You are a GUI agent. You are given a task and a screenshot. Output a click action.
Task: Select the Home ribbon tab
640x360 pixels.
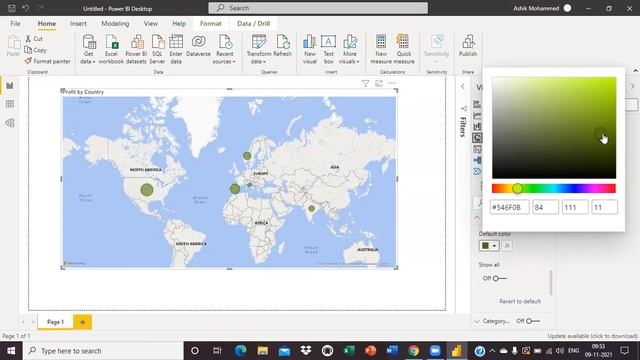[x=47, y=24]
